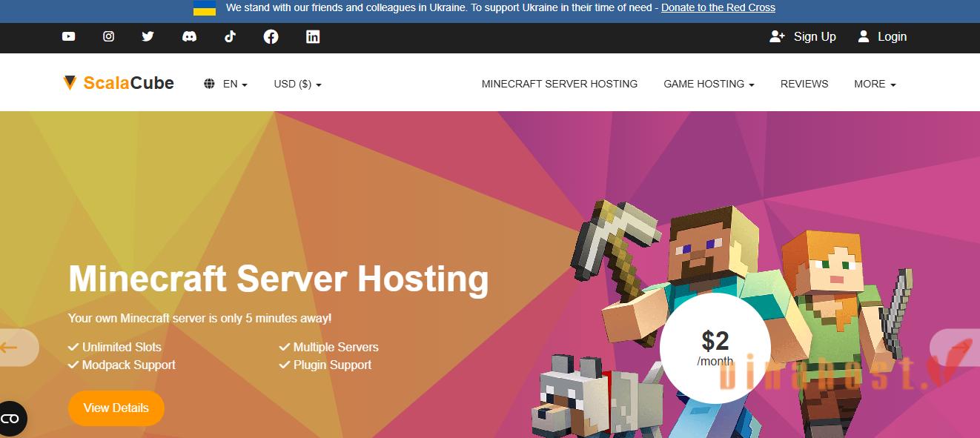Click the Minecraft Server Hosting headline
980x438 pixels.
point(279,279)
